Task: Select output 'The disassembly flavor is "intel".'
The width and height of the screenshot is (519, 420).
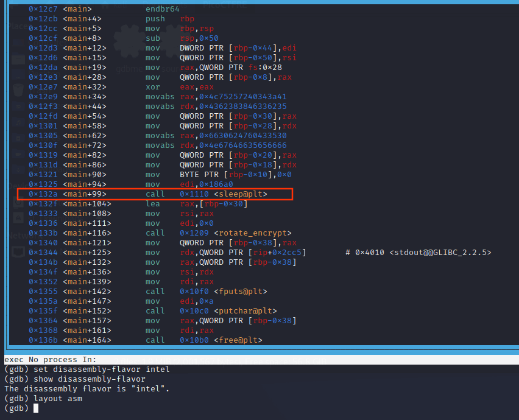Action: pyautogui.click(x=86, y=389)
